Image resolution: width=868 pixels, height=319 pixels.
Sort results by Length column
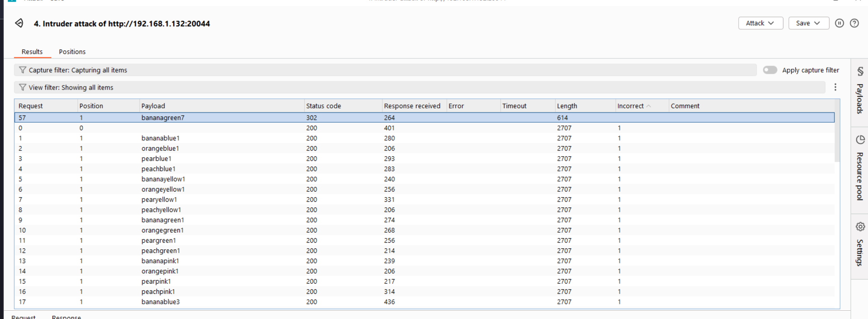[x=567, y=106]
